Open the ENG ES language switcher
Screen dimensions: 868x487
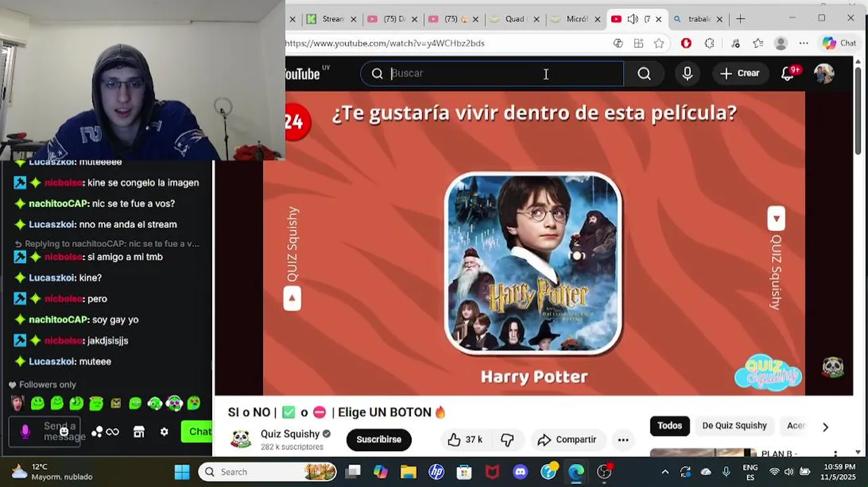point(750,472)
